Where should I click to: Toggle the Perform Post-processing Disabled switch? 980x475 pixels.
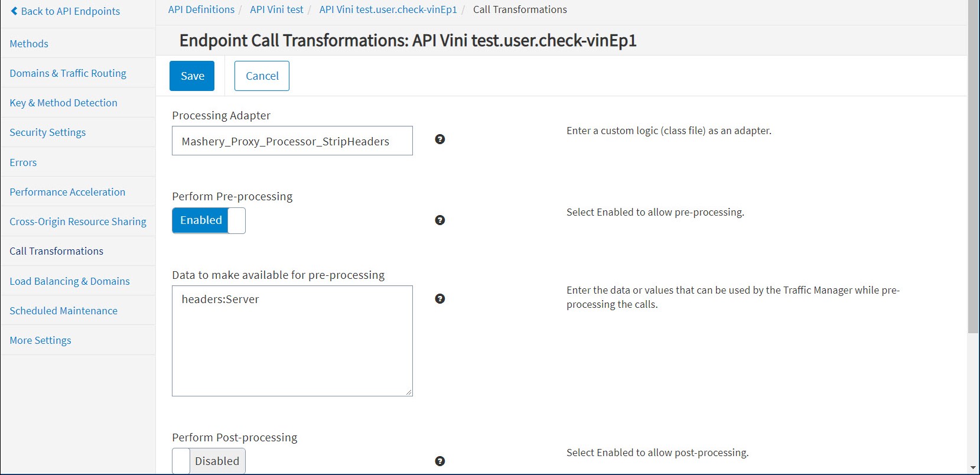click(x=209, y=461)
